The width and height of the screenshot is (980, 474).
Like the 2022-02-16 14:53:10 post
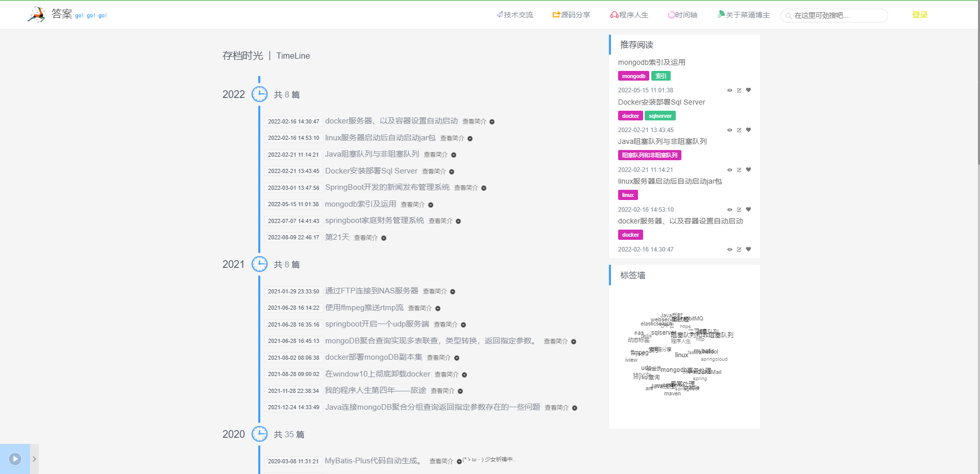(x=748, y=210)
